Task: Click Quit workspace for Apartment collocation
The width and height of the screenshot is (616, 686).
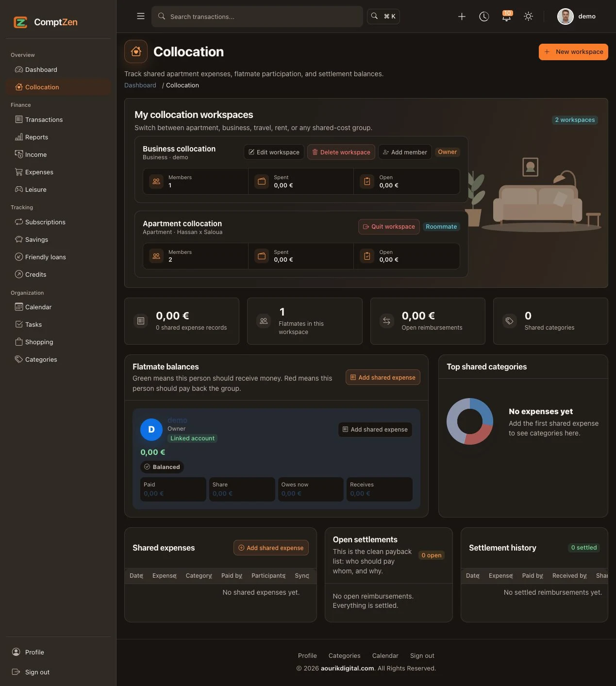Action: click(389, 227)
